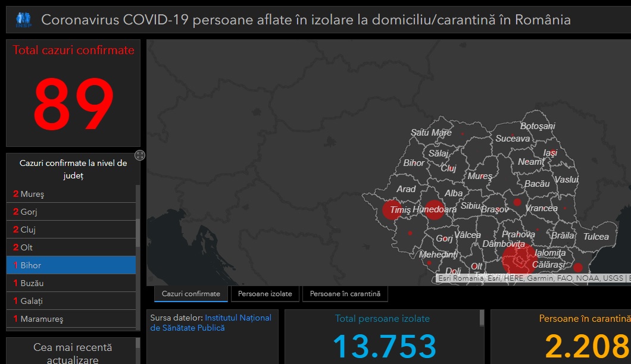
Task: Click the red dot near Iași
Action: [553, 152]
